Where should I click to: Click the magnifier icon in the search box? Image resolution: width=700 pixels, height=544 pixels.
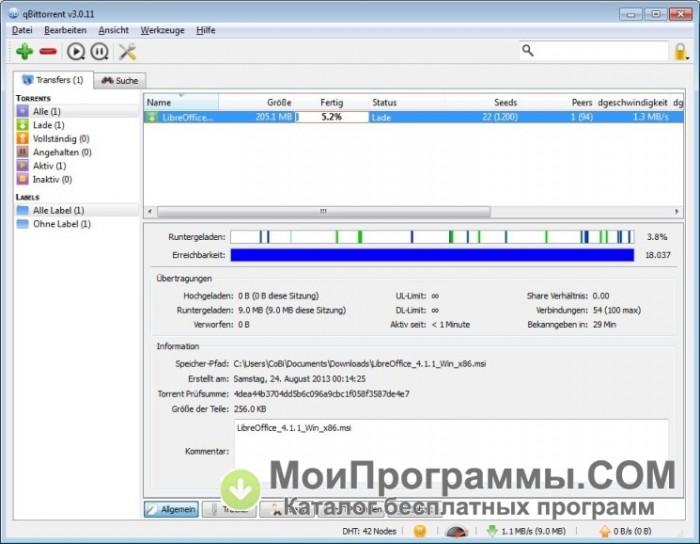(x=528, y=50)
